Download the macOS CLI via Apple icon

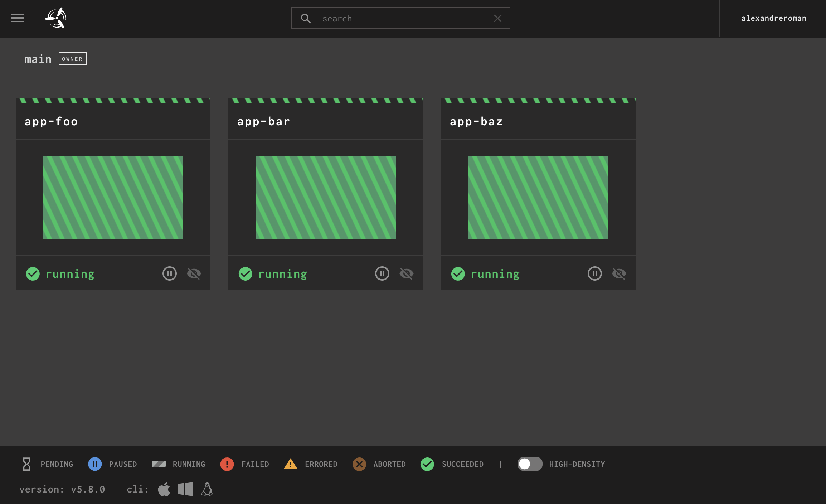coord(164,489)
